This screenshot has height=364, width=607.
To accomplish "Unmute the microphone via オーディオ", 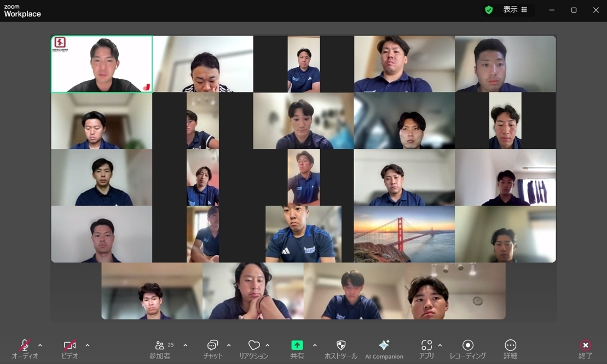I will pyautogui.click(x=25, y=349).
